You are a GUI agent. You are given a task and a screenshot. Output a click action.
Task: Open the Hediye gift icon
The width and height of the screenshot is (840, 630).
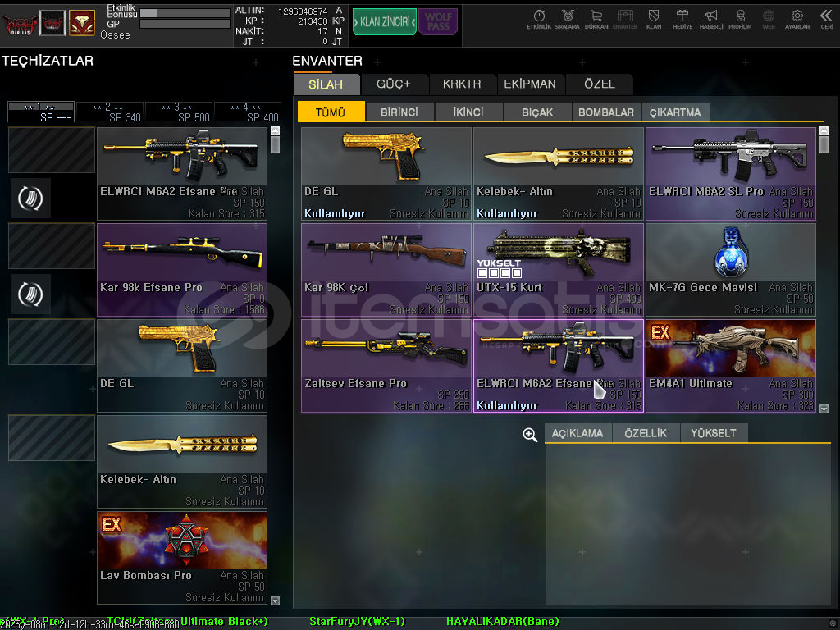[682, 19]
